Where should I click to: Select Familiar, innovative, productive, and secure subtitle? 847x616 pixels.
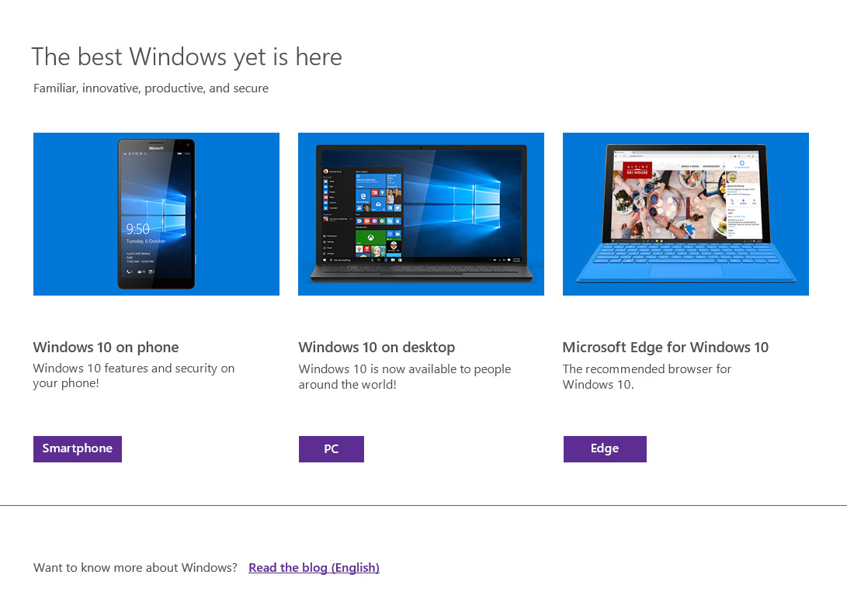[151, 88]
